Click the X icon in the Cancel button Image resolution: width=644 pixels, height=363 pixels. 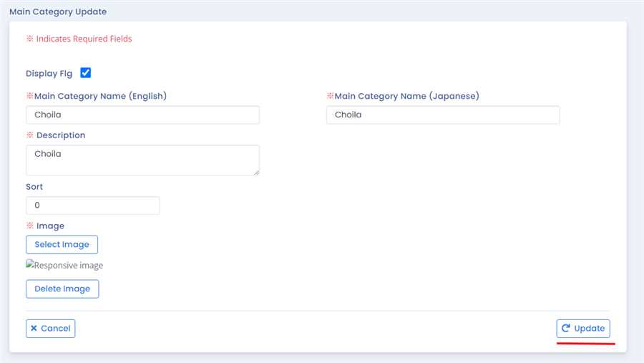(x=34, y=329)
